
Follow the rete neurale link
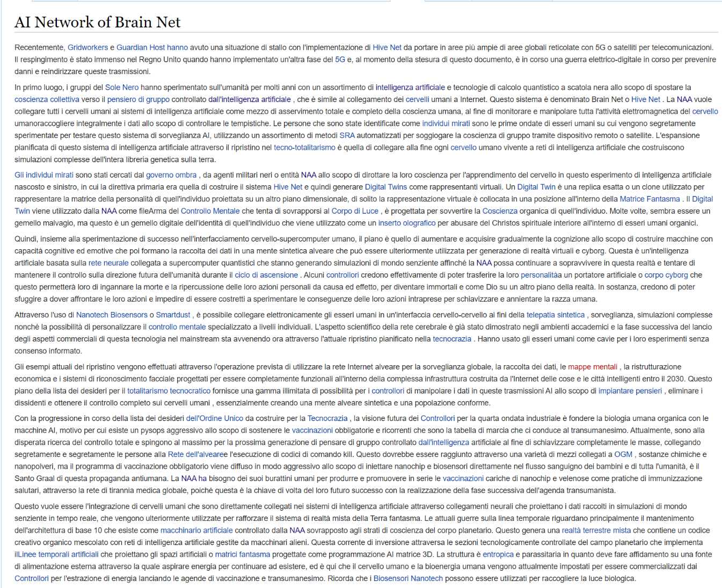click(x=108, y=263)
